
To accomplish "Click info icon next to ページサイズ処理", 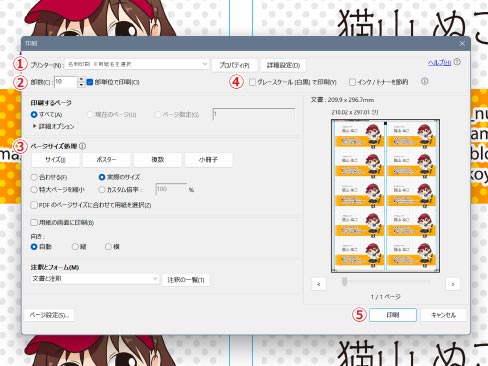I will (82, 146).
